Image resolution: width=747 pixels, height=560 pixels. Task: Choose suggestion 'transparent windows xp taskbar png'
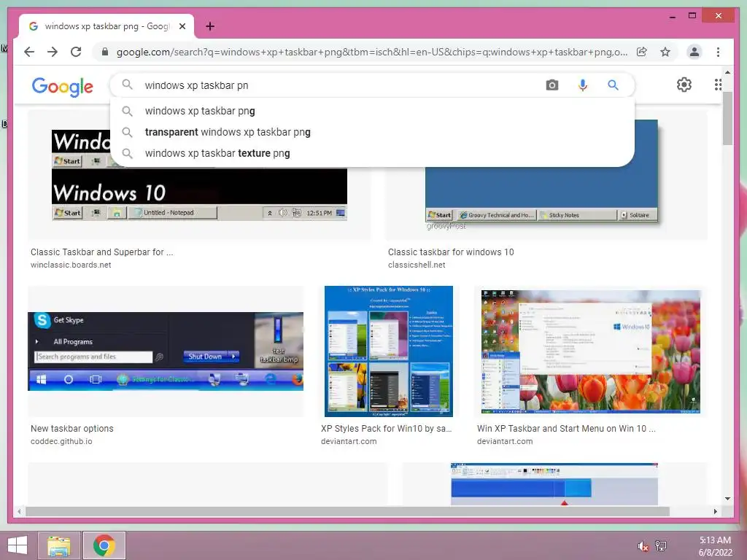(x=372, y=132)
